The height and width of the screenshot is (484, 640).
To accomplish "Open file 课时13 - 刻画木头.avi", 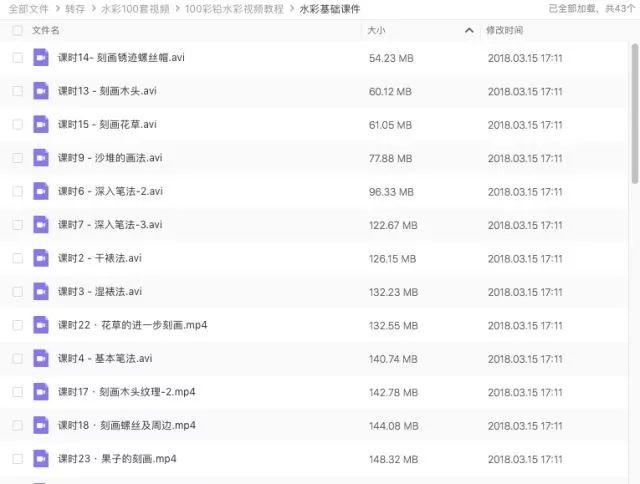I will pyautogui.click(x=107, y=91).
